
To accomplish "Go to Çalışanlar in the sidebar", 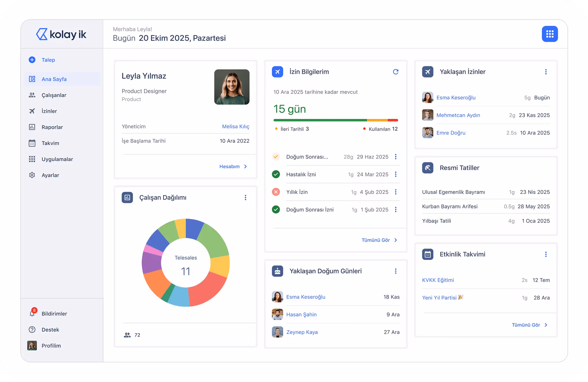I will (54, 95).
